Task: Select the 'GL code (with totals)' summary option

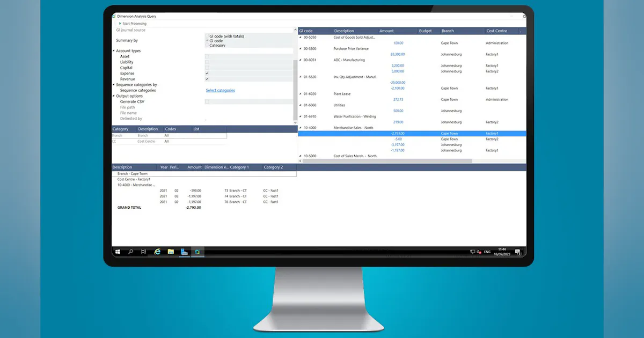Action: (x=207, y=36)
